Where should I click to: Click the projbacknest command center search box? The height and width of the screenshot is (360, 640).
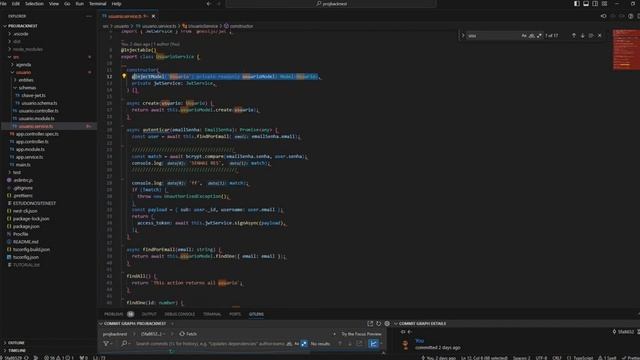[331, 4]
